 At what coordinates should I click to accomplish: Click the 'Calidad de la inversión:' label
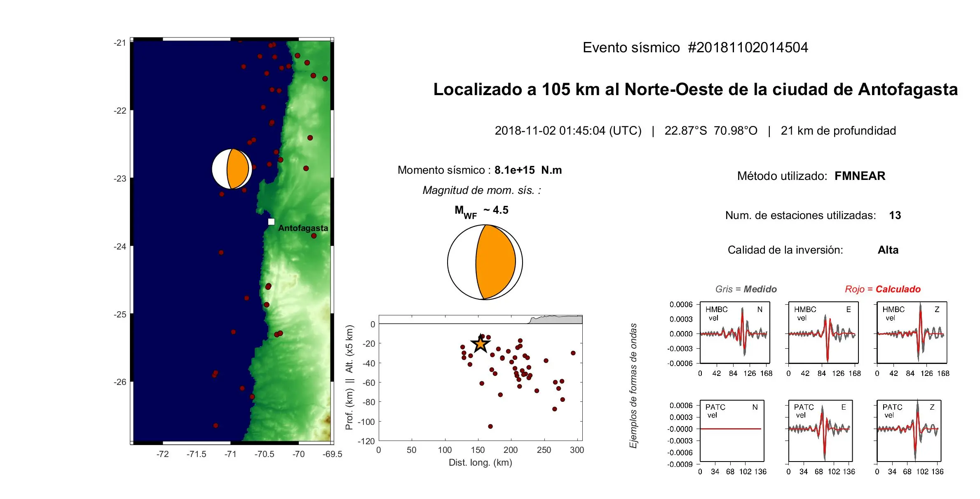tap(785, 250)
